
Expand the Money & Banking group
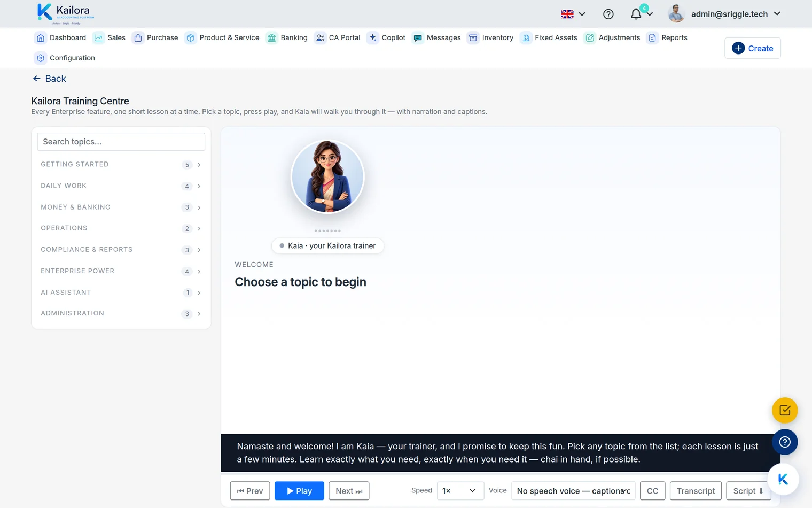121,207
